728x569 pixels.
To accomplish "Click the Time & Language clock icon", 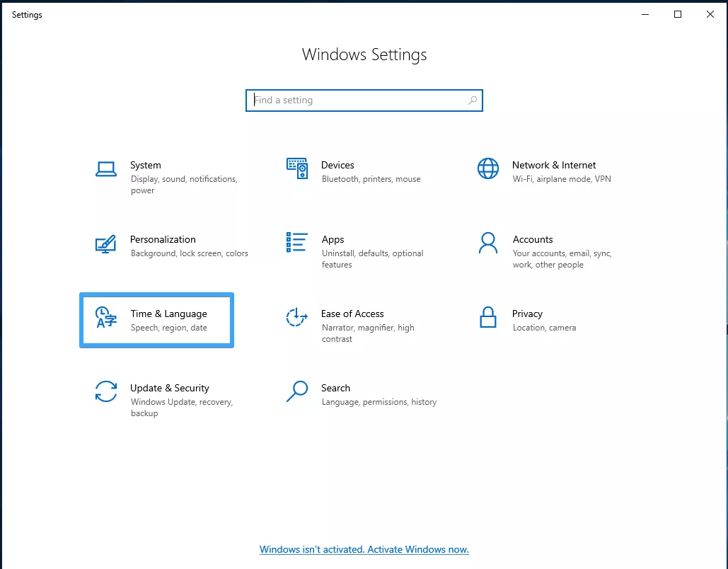I will 106,318.
